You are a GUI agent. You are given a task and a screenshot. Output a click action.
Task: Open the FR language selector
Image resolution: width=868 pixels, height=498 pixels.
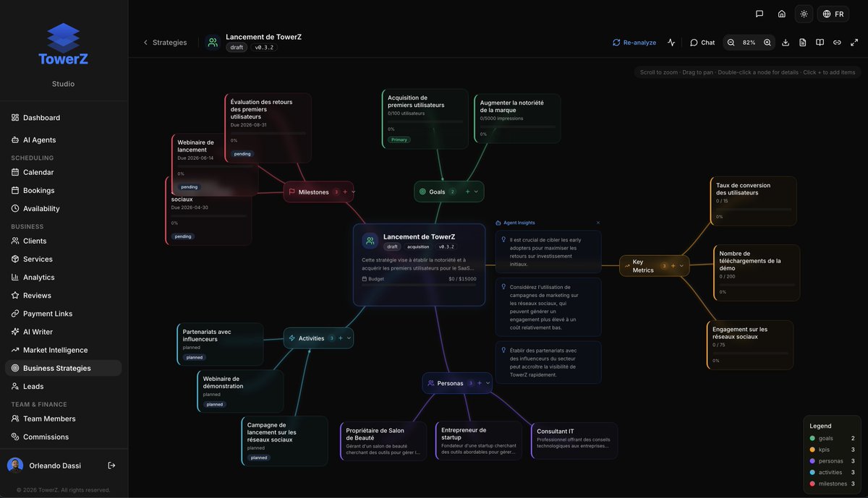(x=833, y=14)
